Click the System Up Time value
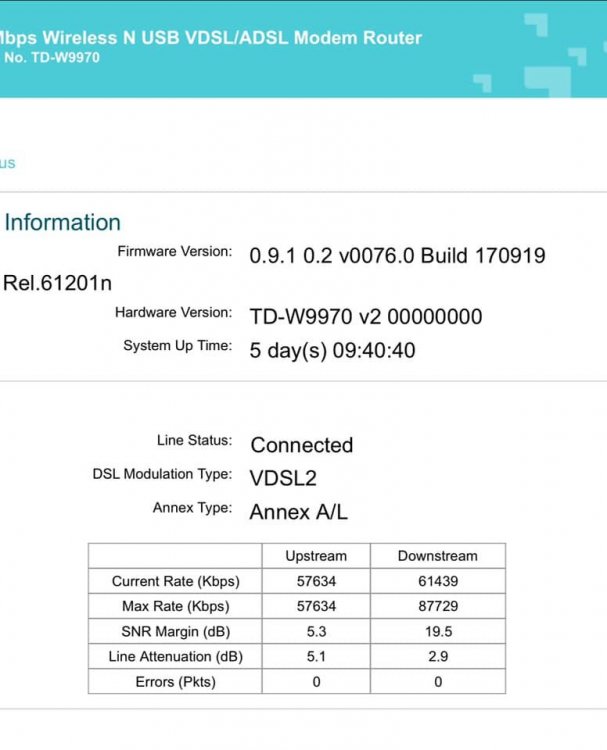This screenshot has width=607, height=750. click(332, 350)
